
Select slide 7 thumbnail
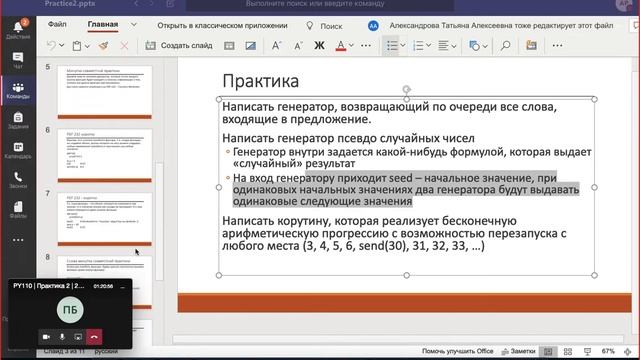[x=105, y=219]
